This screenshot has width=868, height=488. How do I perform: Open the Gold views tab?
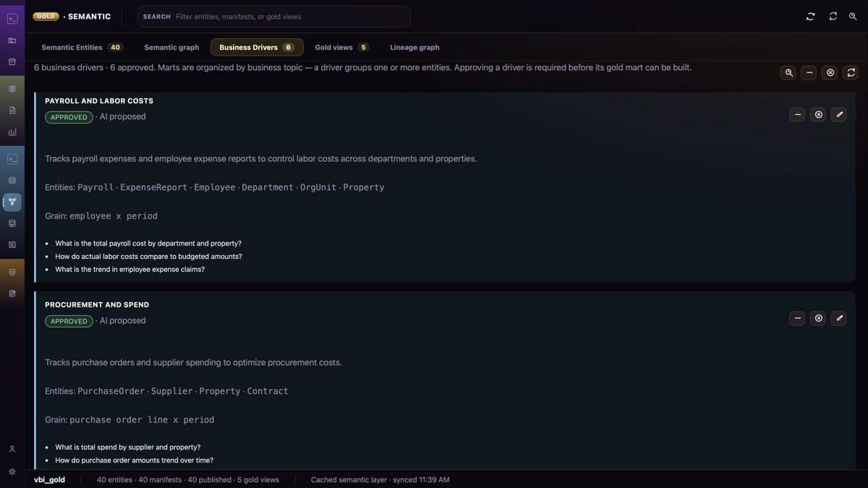(x=341, y=47)
